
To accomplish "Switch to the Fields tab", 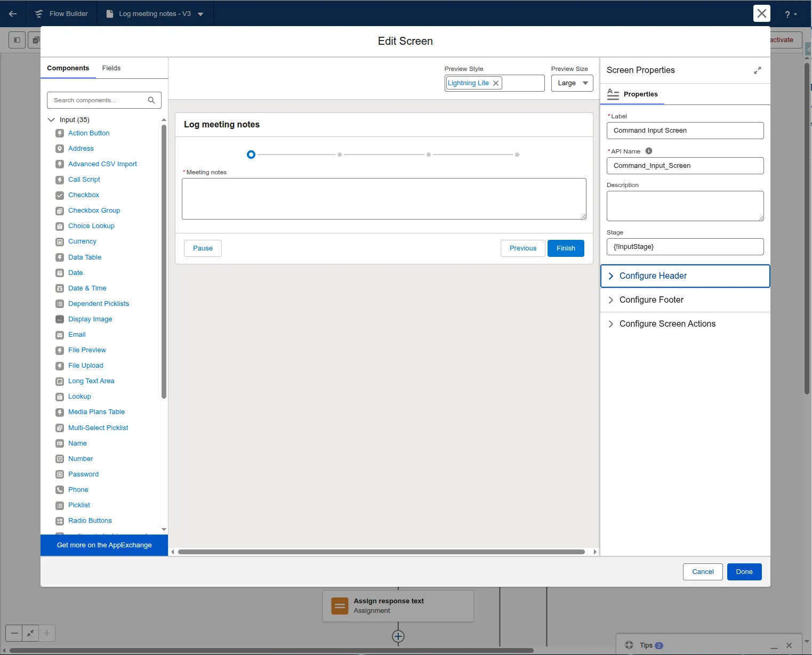I will point(111,68).
